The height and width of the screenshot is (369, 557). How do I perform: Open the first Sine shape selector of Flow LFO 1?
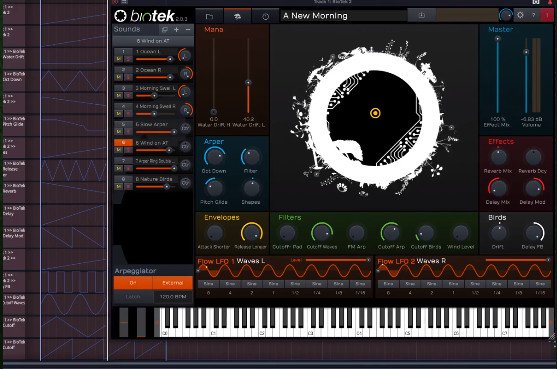(x=208, y=284)
